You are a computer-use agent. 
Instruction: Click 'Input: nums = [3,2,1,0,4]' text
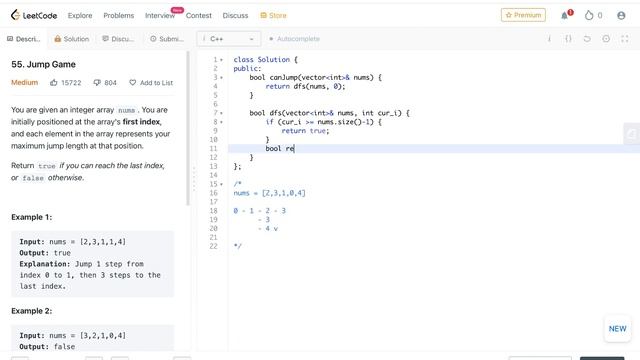[x=73, y=336]
